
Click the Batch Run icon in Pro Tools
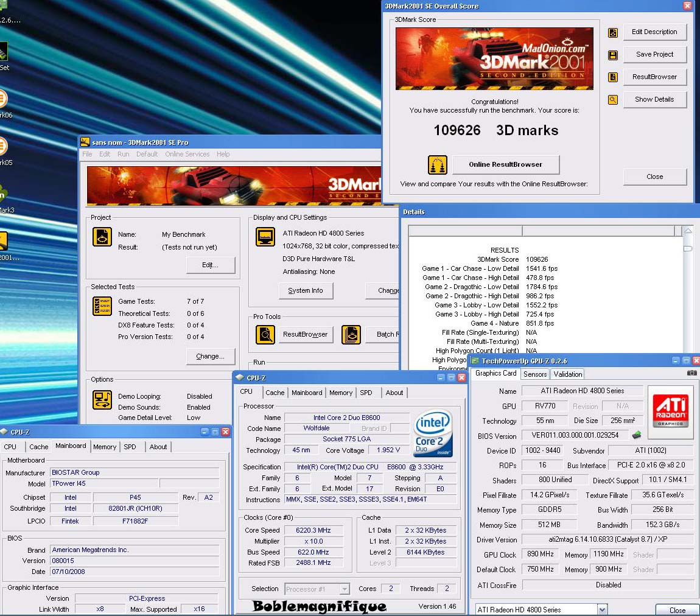(x=351, y=335)
